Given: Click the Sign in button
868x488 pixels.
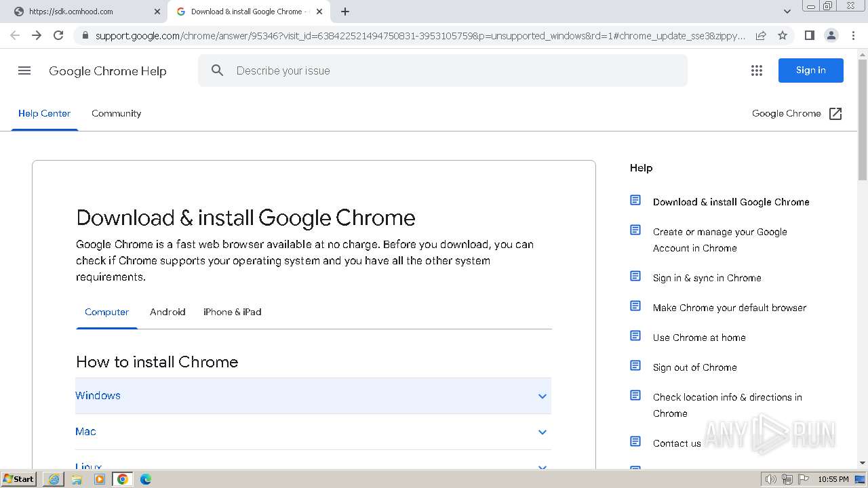Looking at the screenshot, I should pos(810,70).
